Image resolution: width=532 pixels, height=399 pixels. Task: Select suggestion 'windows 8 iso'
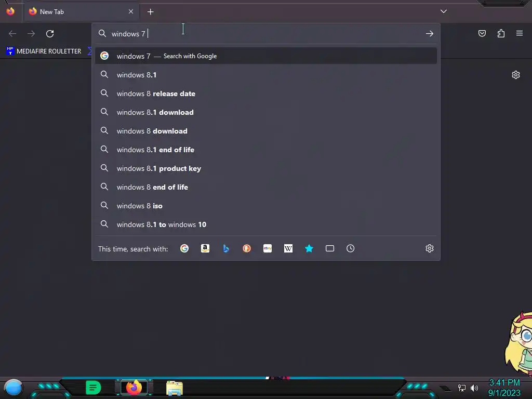click(x=266, y=206)
